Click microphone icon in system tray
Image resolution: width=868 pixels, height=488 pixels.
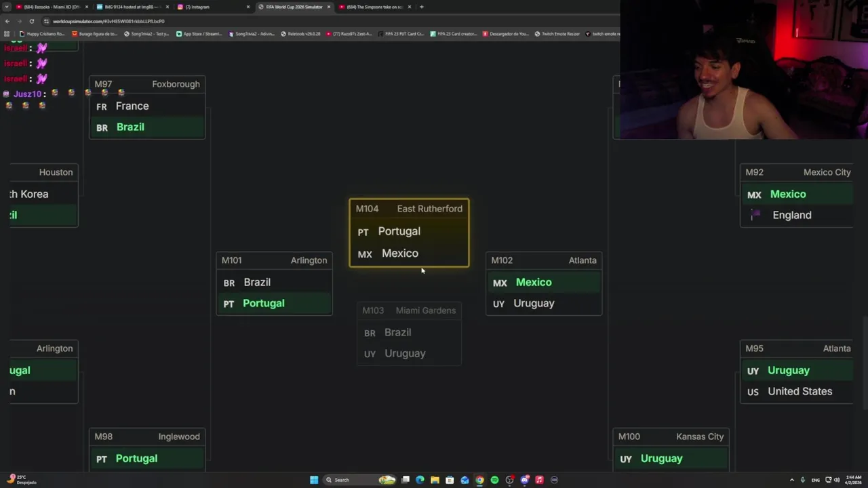[802, 480]
